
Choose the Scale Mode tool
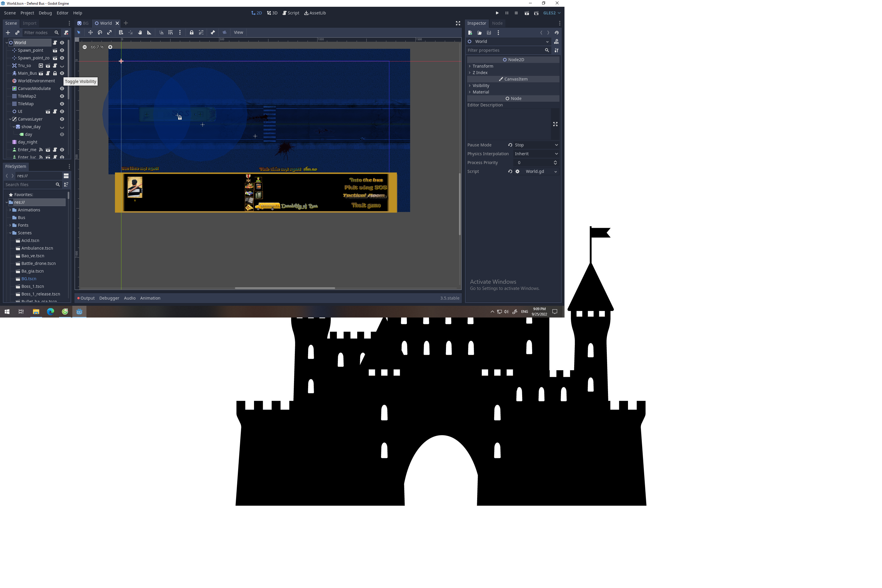click(109, 32)
